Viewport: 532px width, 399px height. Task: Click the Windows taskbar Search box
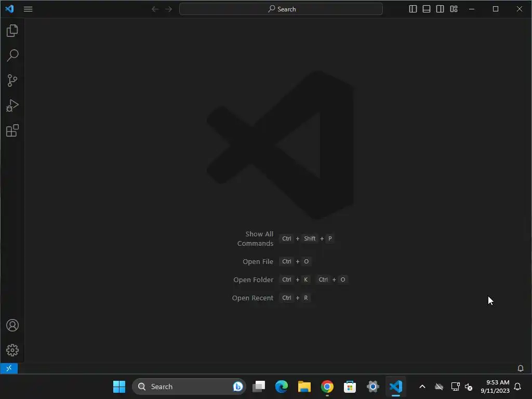[189, 387]
